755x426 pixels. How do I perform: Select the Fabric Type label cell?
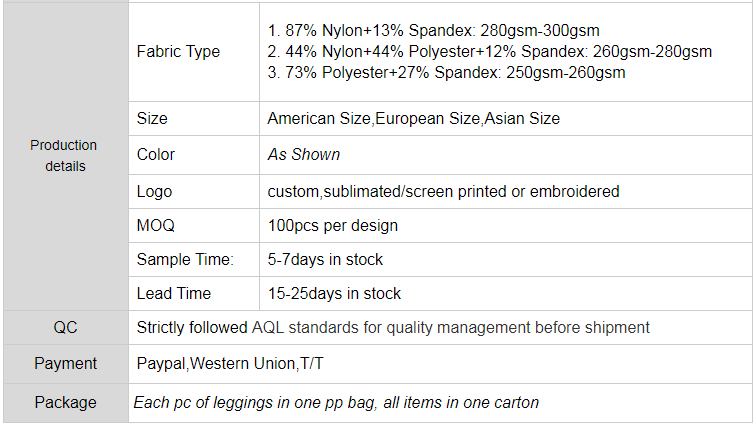click(x=194, y=52)
